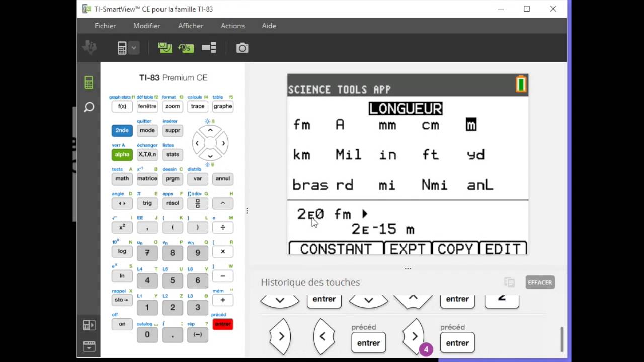The width and height of the screenshot is (644, 362).
Task: Click the toolbar icon with the number 5 badge
Action: 186,48
